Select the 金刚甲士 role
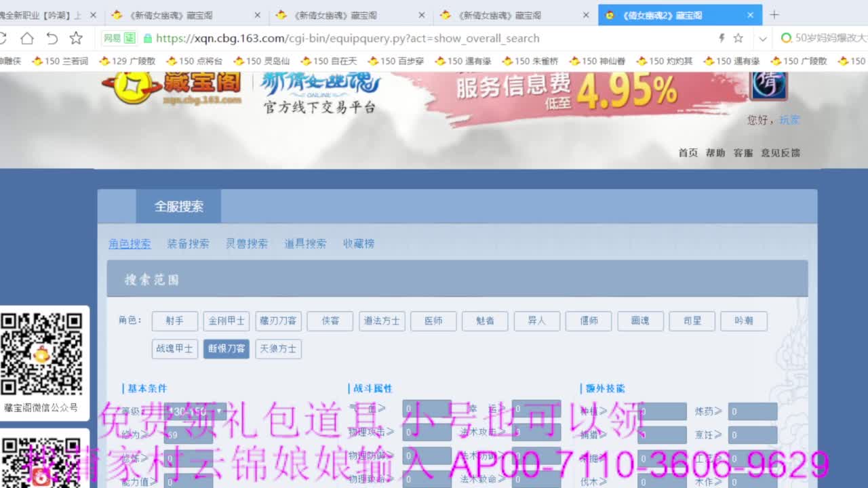 pyautogui.click(x=226, y=321)
